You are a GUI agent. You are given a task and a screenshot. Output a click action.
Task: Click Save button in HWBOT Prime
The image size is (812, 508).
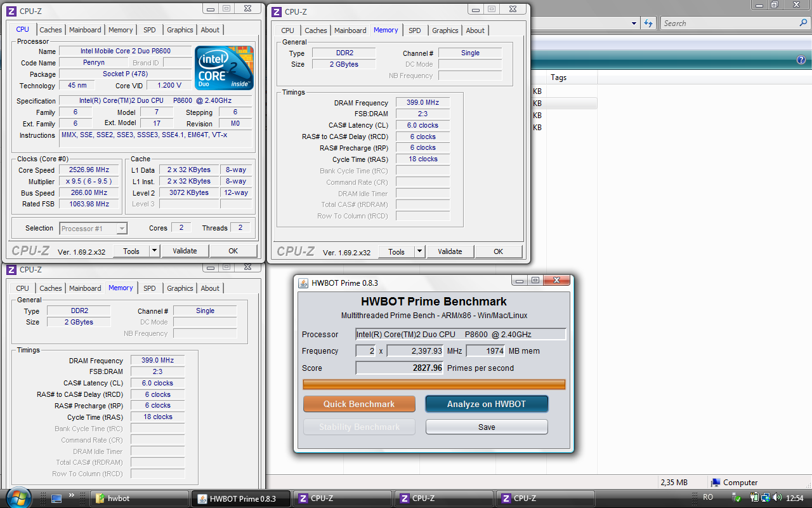487,427
